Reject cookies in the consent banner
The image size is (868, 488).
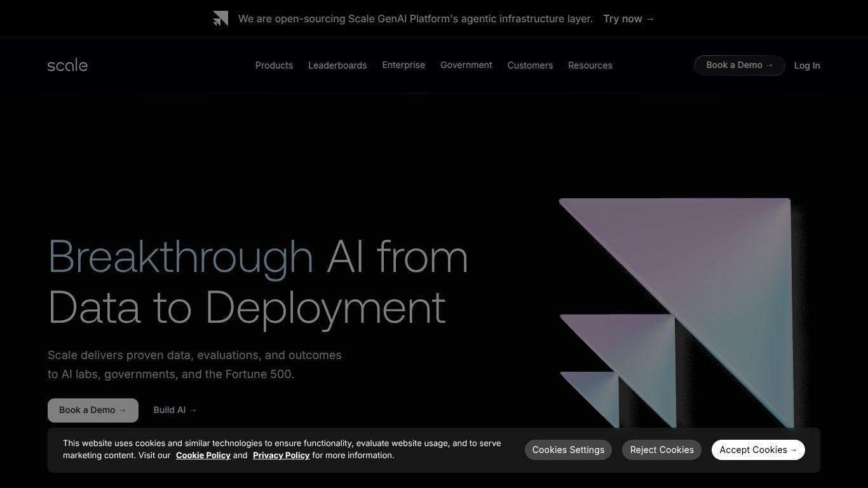coord(661,450)
